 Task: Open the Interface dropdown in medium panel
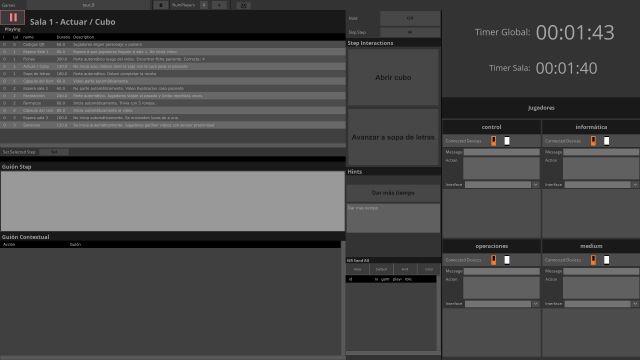(635, 304)
